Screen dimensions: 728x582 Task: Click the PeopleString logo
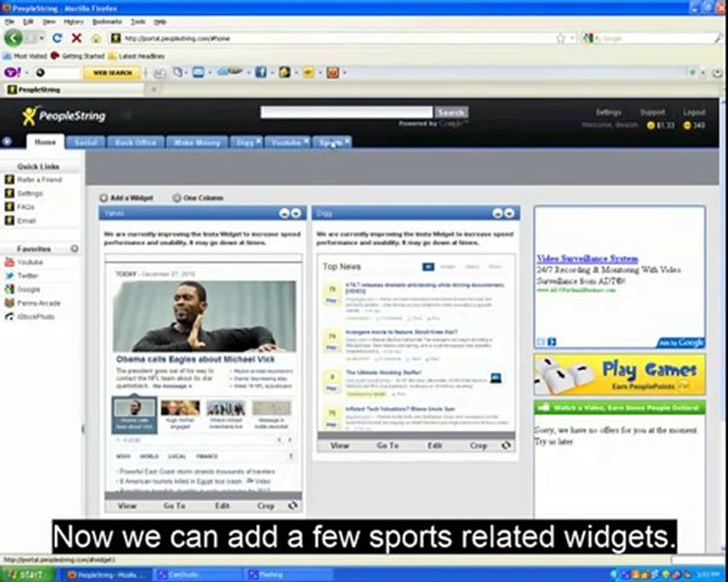(x=64, y=116)
